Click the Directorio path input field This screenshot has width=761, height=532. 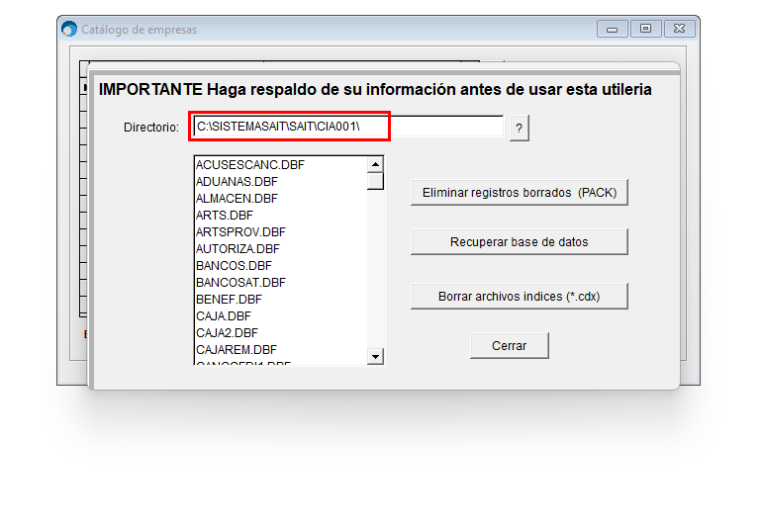click(x=348, y=127)
